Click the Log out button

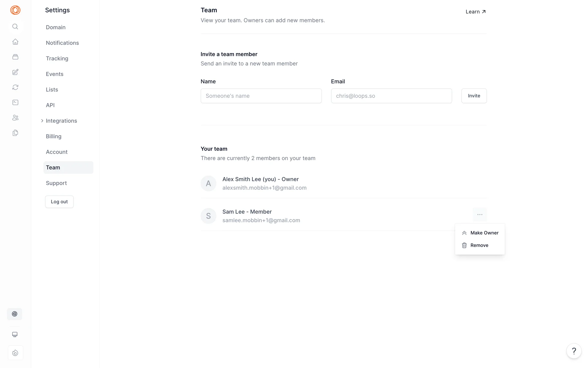coord(59,202)
